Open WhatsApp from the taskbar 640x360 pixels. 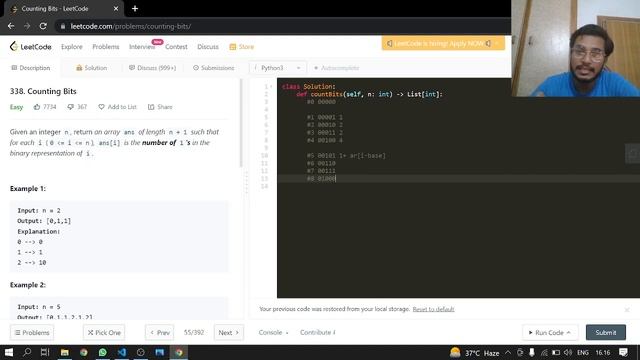pyautogui.click(x=102, y=352)
